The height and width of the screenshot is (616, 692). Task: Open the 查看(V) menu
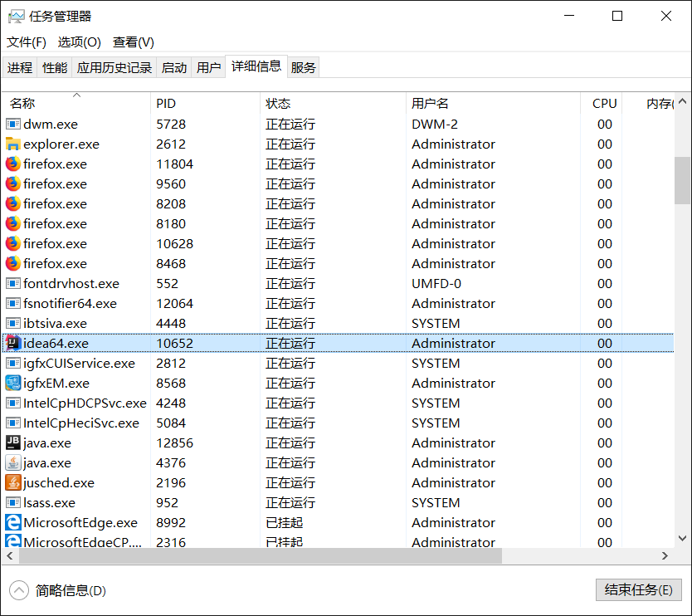pos(134,42)
